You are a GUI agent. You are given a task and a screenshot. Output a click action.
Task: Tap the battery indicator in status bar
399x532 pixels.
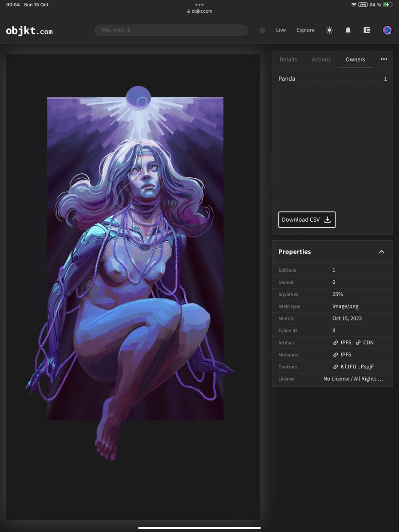click(x=387, y=4)
